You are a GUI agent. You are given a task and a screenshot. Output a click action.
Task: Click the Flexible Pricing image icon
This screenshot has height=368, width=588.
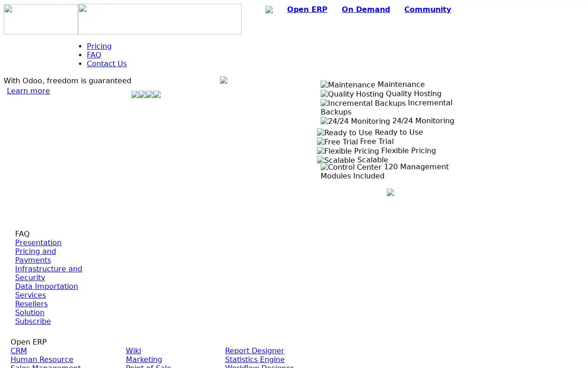click(x=348, y=151)
